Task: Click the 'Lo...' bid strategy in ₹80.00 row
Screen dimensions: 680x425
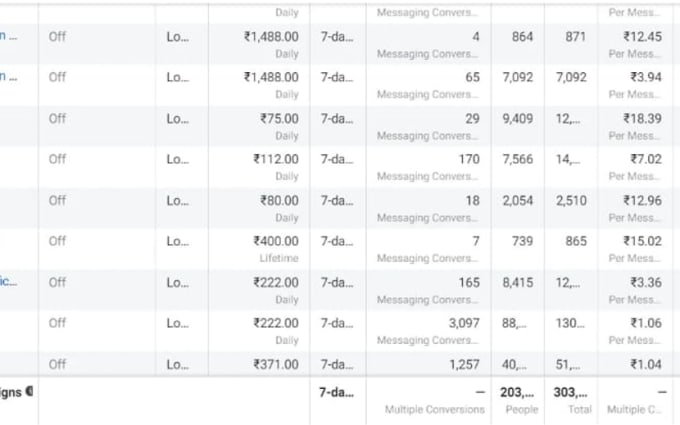Action: click(x=177, y=200)
